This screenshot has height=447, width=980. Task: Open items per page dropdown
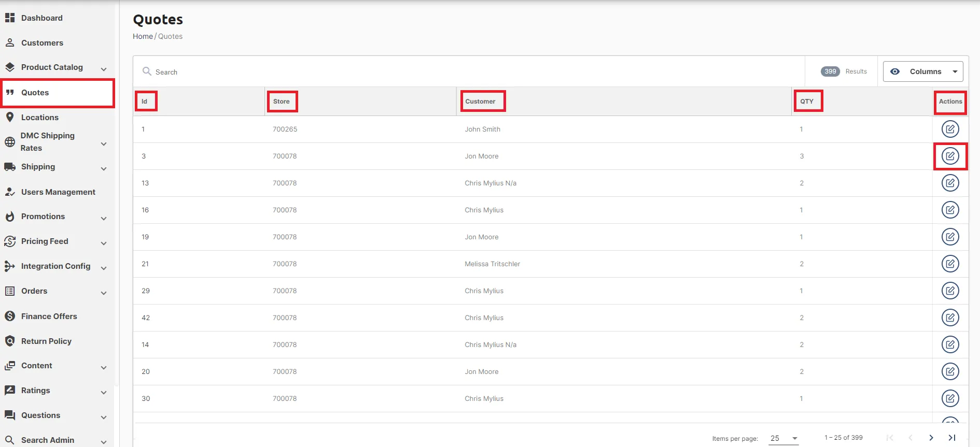tap(783, 438)
